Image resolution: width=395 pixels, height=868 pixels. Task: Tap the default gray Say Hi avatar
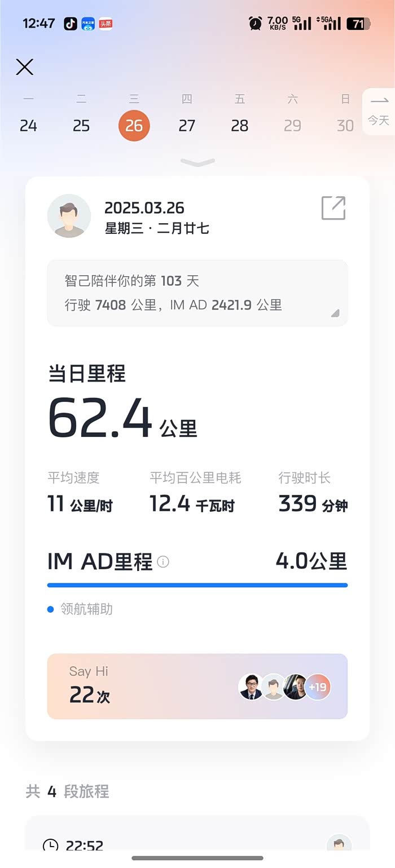(273, 687)
